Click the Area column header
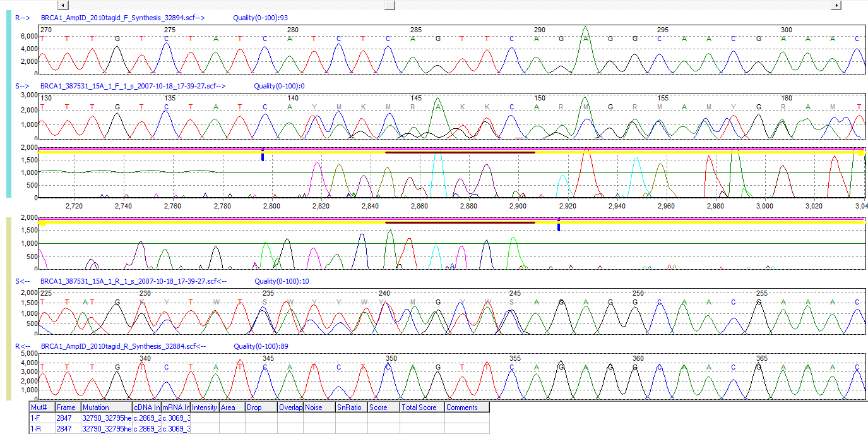The width and height of the screenshot is (868, 434). tap(232, 407)
